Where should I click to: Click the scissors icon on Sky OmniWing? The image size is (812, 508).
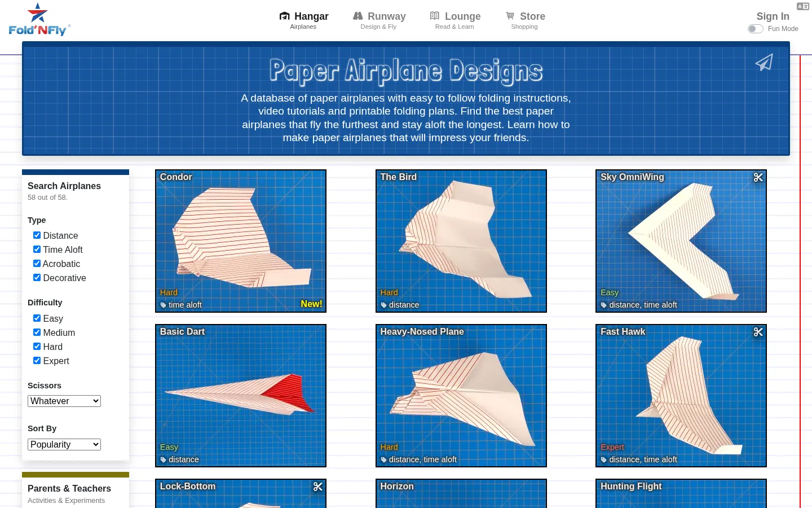(758, 177)
